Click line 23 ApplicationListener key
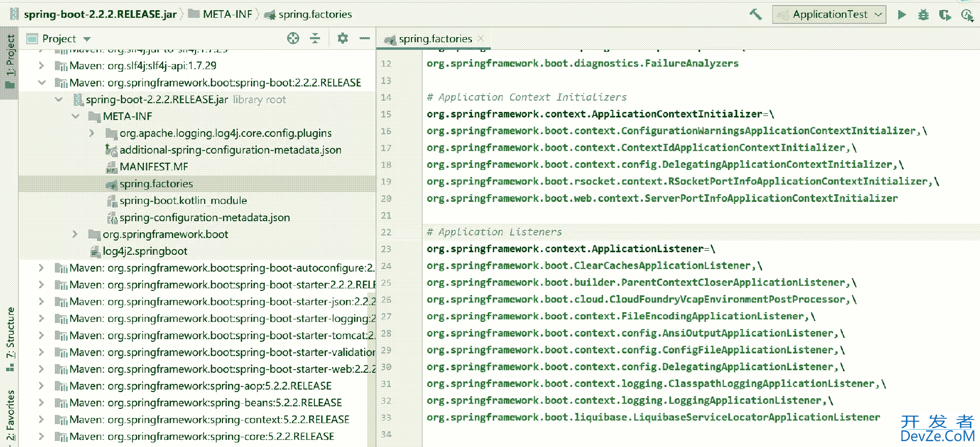This screenshot has height=447, width=980. click(565, 249)
